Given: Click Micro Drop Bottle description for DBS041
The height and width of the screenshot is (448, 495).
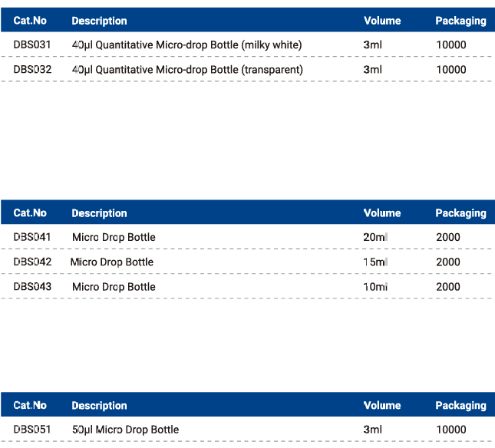Looking at the screenshot, I should pos(114,237).
